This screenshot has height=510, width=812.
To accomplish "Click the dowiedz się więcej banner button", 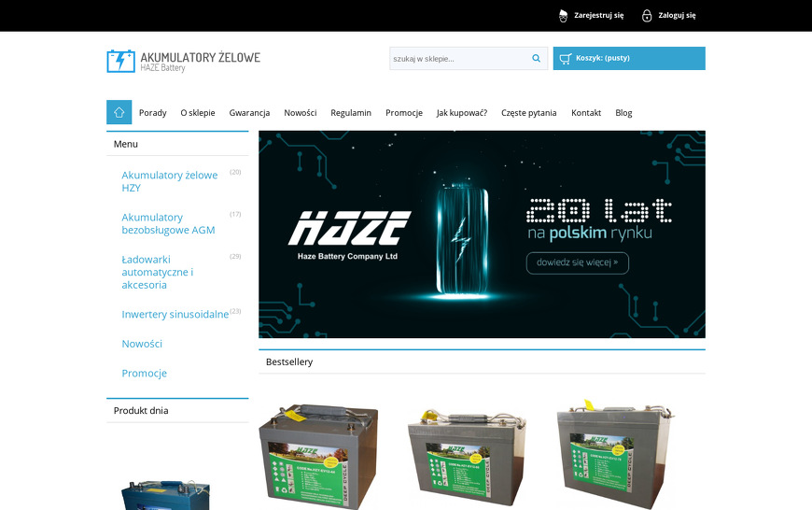I will tap(578, 262).
